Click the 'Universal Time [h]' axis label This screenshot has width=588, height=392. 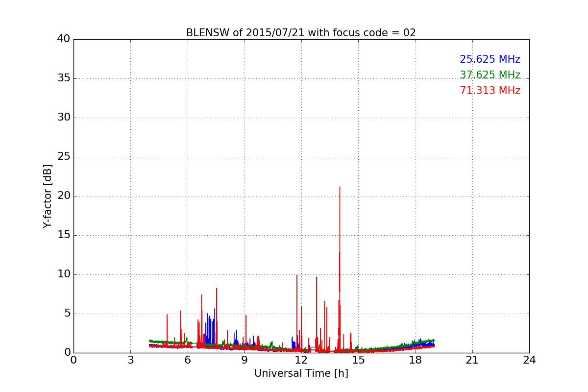coord(301,373)
